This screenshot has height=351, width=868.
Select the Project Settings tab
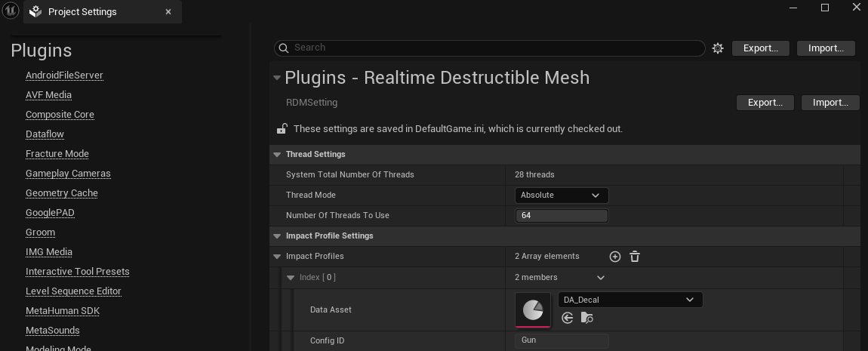pyautogui.click(x=82, y=12)
